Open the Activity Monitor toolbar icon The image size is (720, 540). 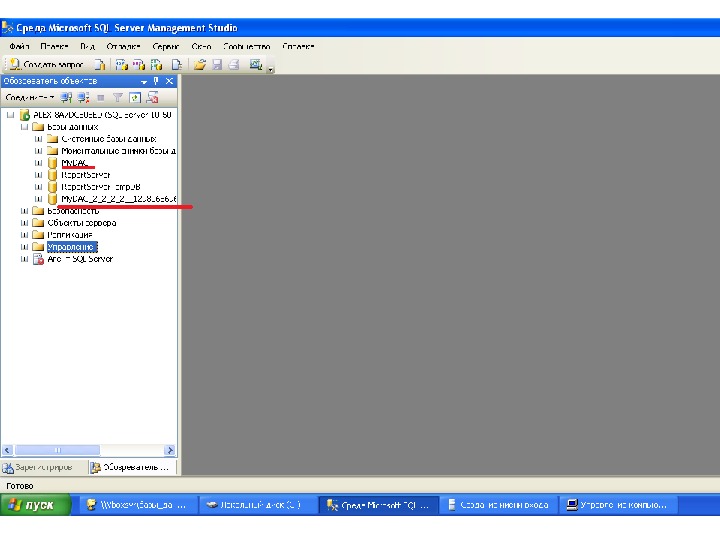256,64
